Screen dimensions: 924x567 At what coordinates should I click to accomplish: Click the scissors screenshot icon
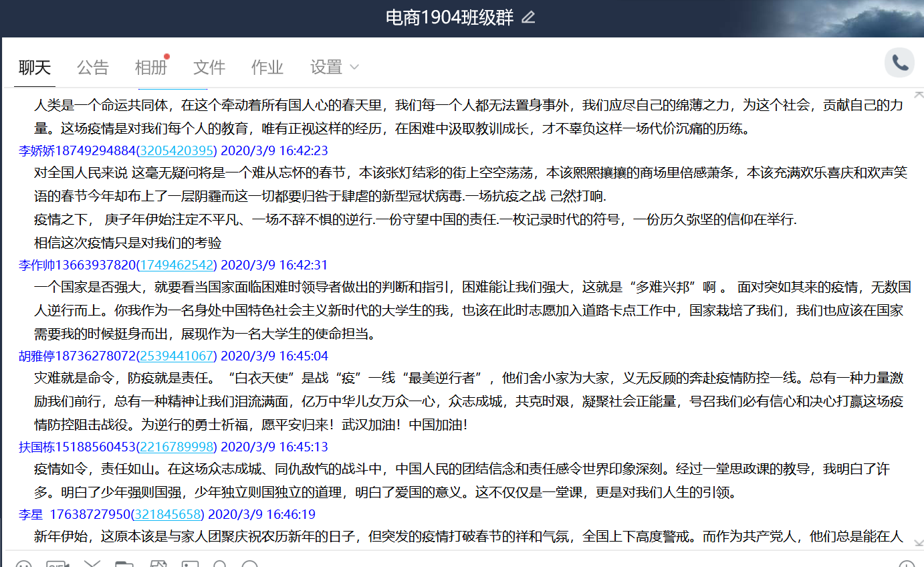(92, 564)
